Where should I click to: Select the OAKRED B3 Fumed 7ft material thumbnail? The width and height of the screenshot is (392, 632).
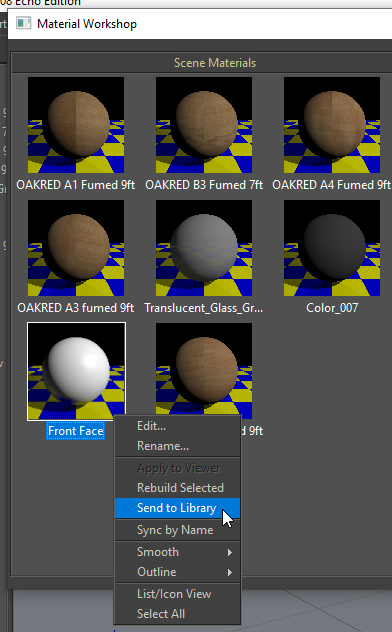tap(204, 125)
